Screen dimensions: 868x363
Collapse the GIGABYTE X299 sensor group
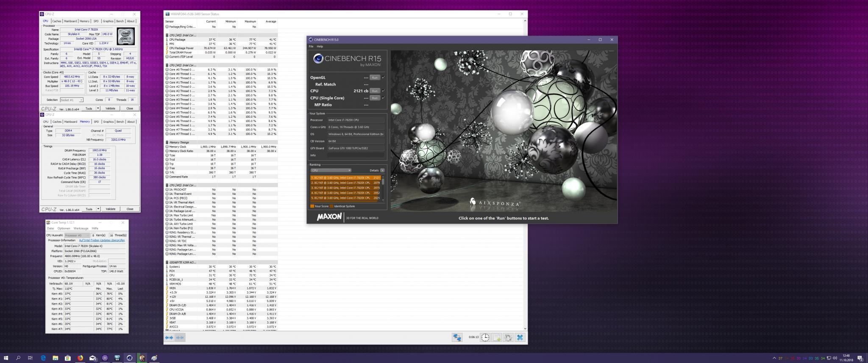[x=167, y=262]
